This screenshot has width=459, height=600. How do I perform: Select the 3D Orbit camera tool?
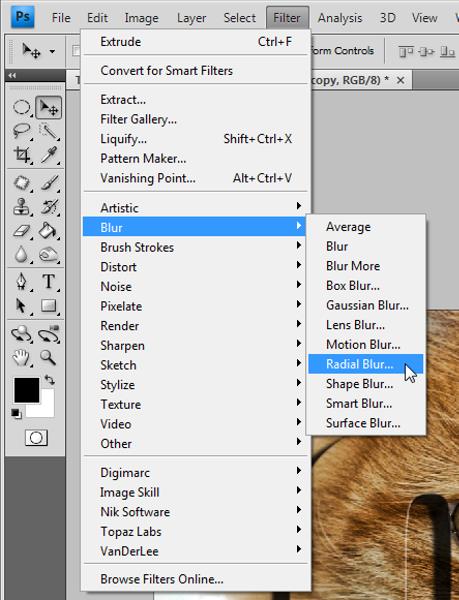click(49, 334)
